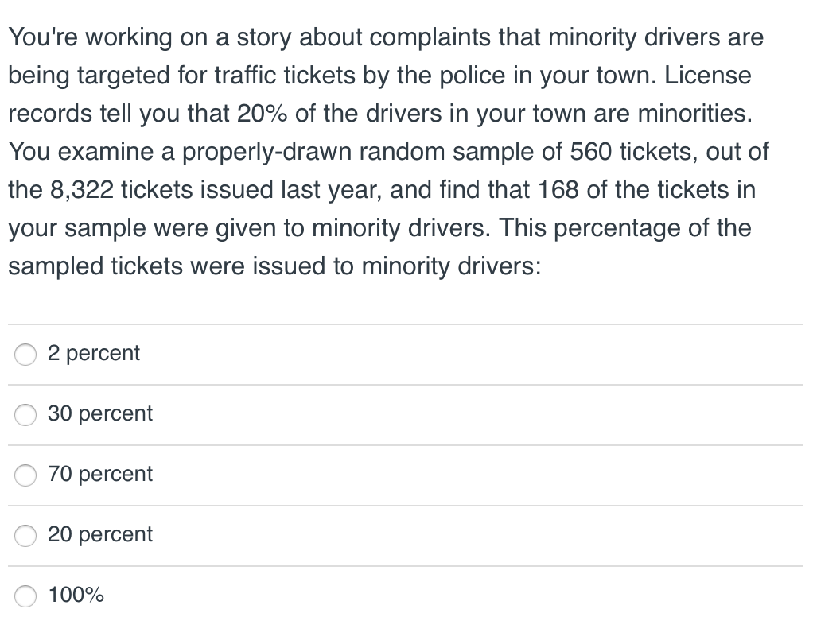Click the "70 percent" answer label text
The height and width of the screenshot is (644, 813).
click(x=99, y=474)
